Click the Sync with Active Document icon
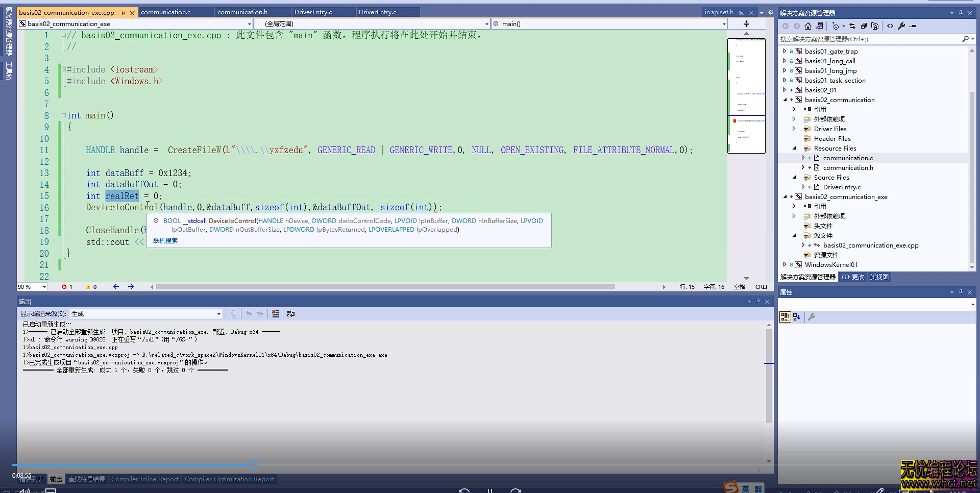 click(x=852, y=26)
